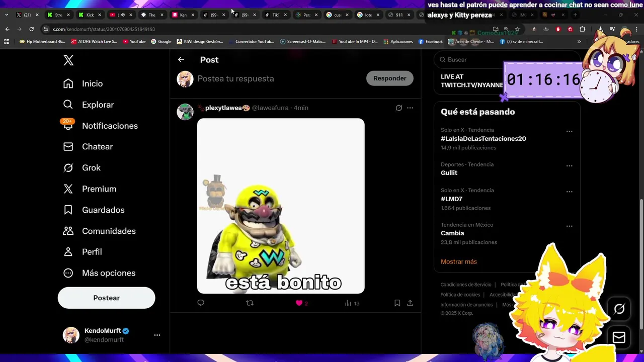Open more options on plexytlawea reply
644x362 pixels.
click(x=410, y=108)
